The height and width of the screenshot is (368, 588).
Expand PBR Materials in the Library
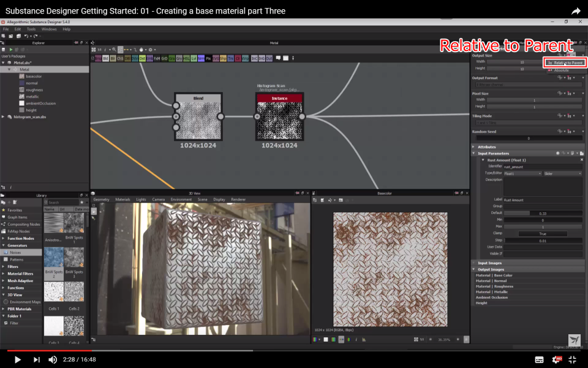[x=4, y=309]
